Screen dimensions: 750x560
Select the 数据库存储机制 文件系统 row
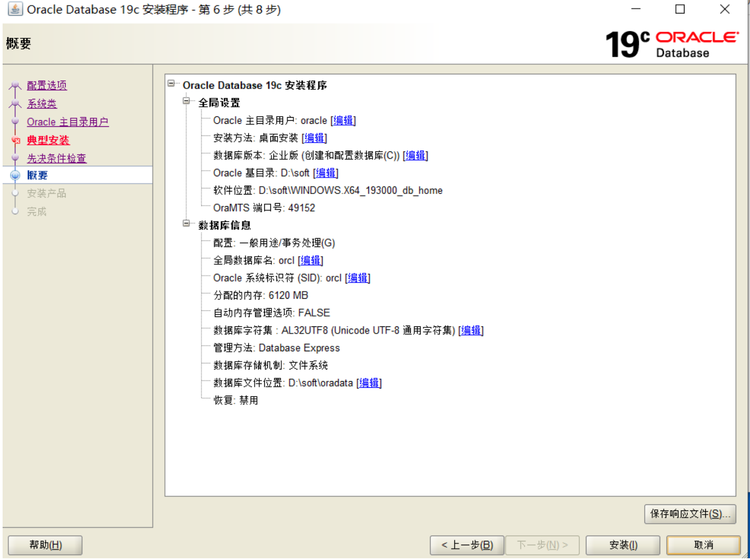270,366
